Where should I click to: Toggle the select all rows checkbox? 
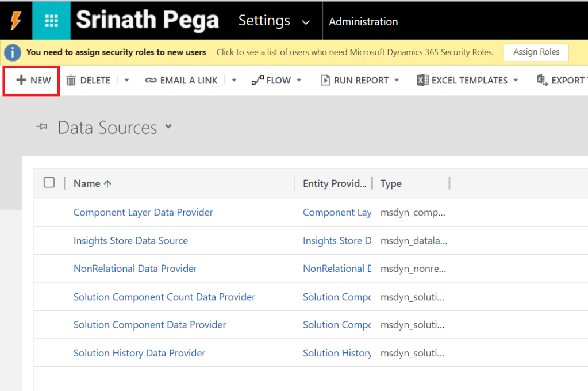[49, 182]
